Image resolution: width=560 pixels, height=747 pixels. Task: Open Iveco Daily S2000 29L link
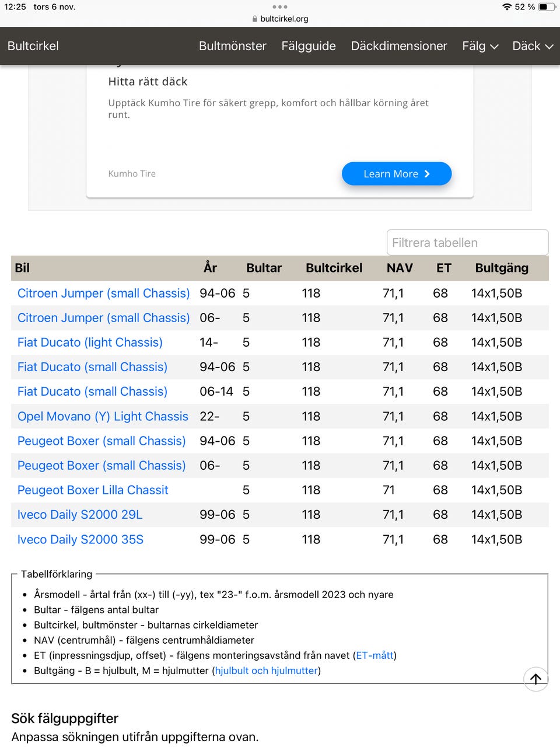click(80, 515)
